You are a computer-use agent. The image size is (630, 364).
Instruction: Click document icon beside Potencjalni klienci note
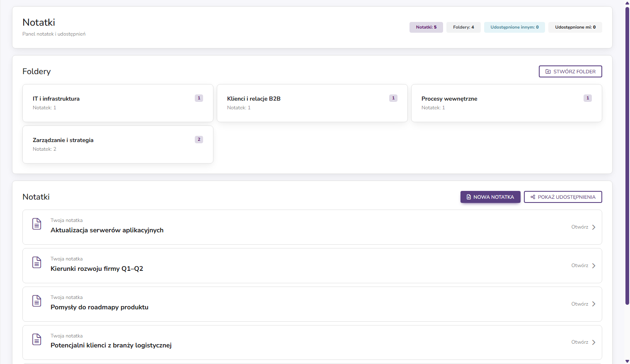(37, 340)
